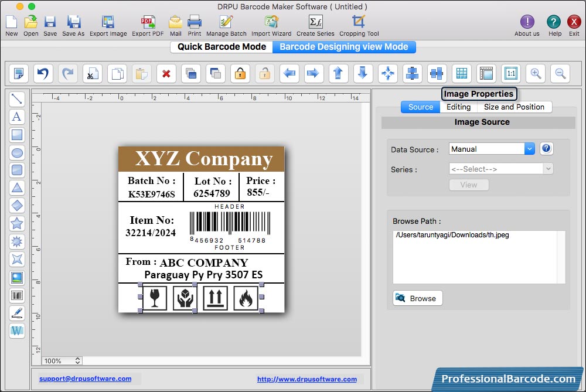Set zoom to actual size 1:1
Viewport: 586px width, 392px height.
(511, 73)
